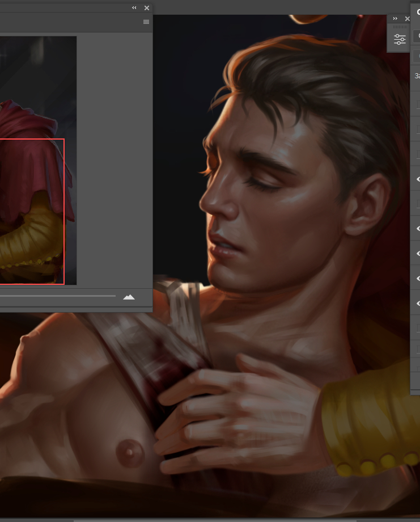
Task: Click the blue link text in right panel
Action: (x=417, y=75)
